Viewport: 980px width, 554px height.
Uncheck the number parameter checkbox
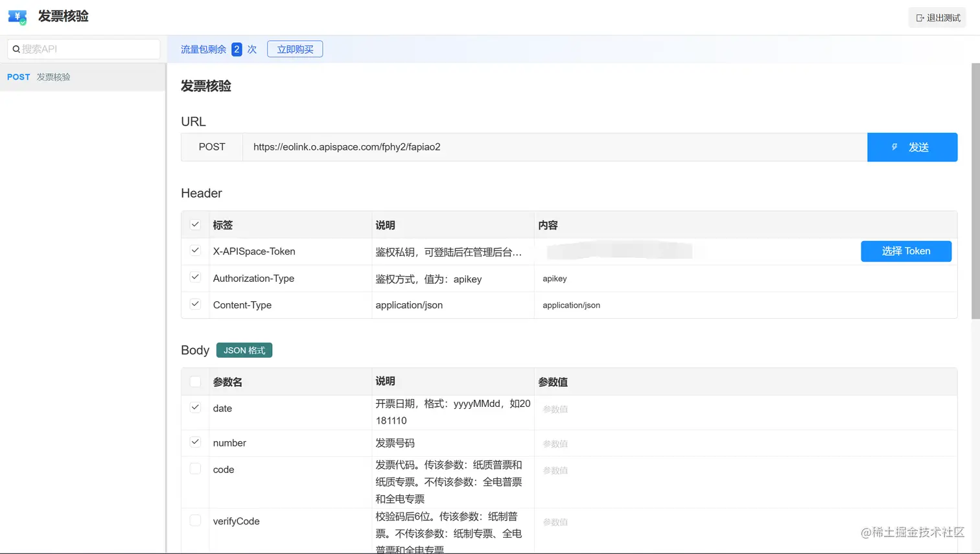coord(195,442)
